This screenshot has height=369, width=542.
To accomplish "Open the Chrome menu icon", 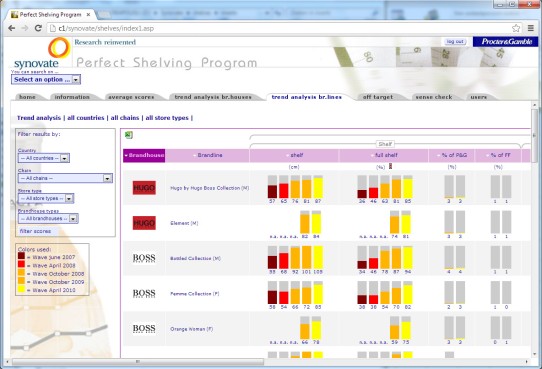I will click(531, 28).
